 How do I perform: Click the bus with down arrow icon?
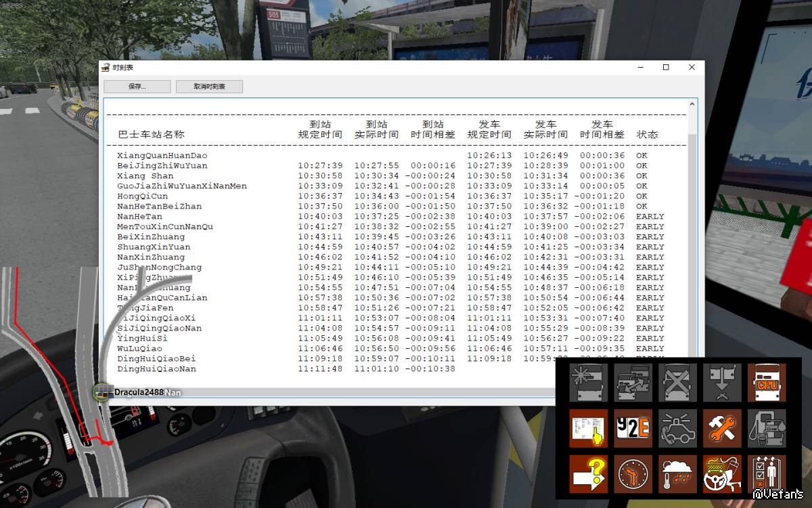722,383
